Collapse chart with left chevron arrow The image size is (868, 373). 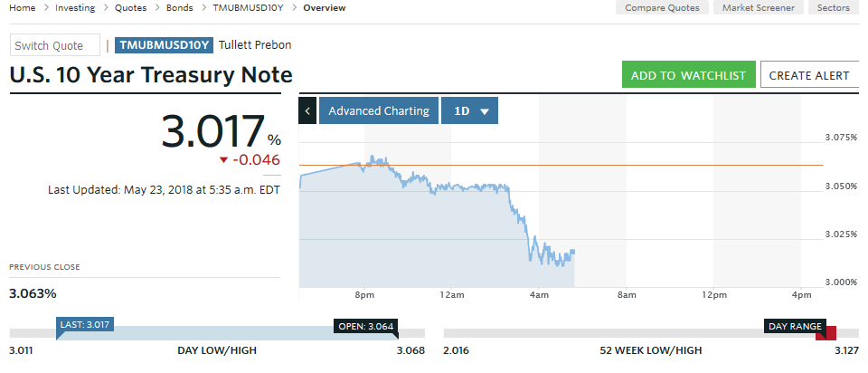[307, 110]
